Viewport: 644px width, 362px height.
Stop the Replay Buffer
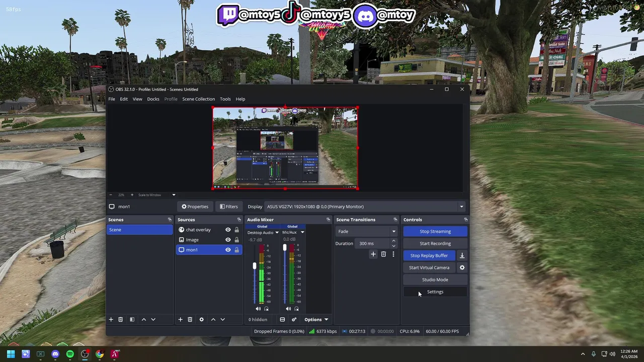click(x=429, y=255)
